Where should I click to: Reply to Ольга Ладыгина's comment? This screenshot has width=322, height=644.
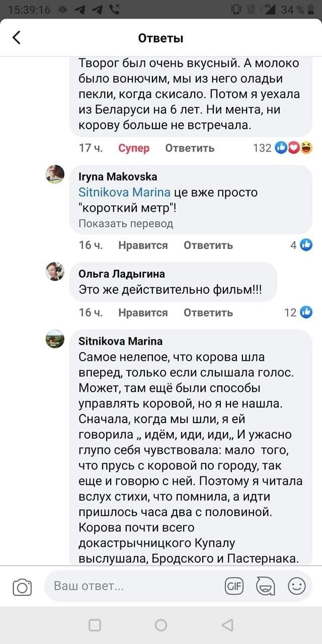tap(208, 312)
